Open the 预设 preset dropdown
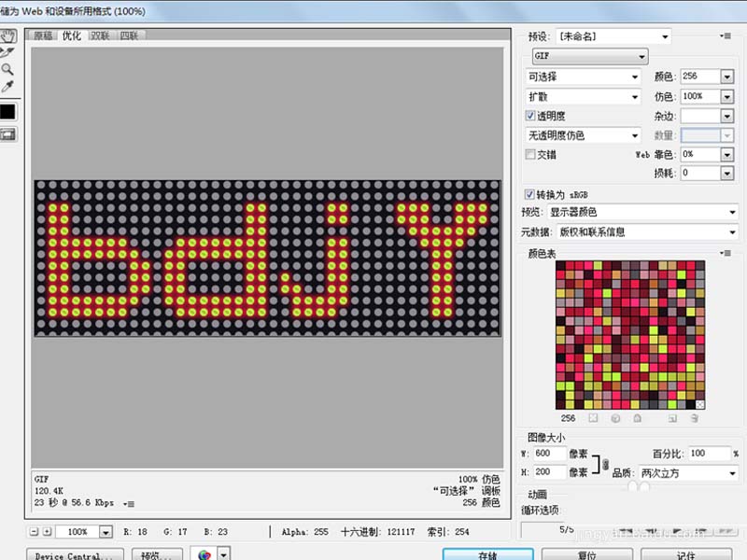Image resolution: width=747 pixels, height=560 pixels. pos(613,36)
